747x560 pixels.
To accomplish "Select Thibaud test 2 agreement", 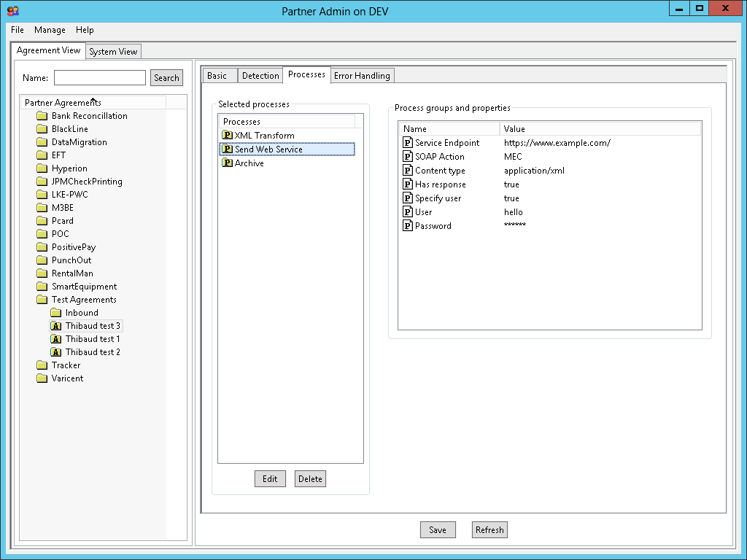I will click(93, 352).
